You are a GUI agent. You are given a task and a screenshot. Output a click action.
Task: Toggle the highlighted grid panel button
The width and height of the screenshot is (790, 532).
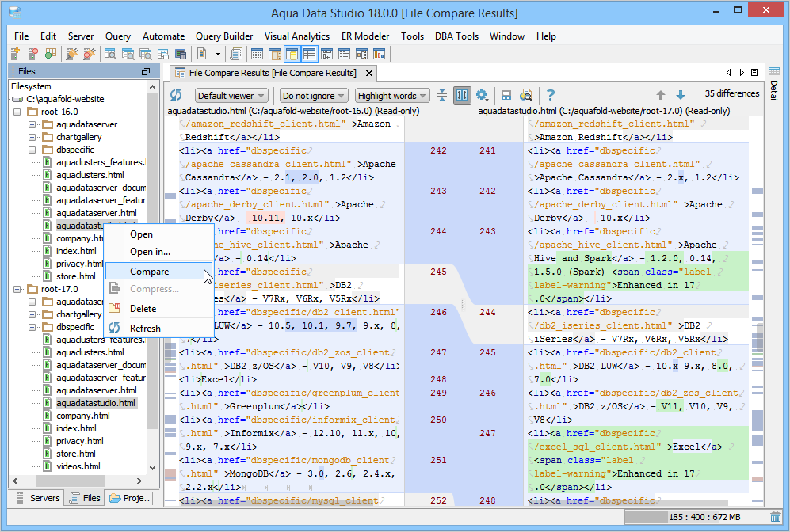(x=309, y=53)
